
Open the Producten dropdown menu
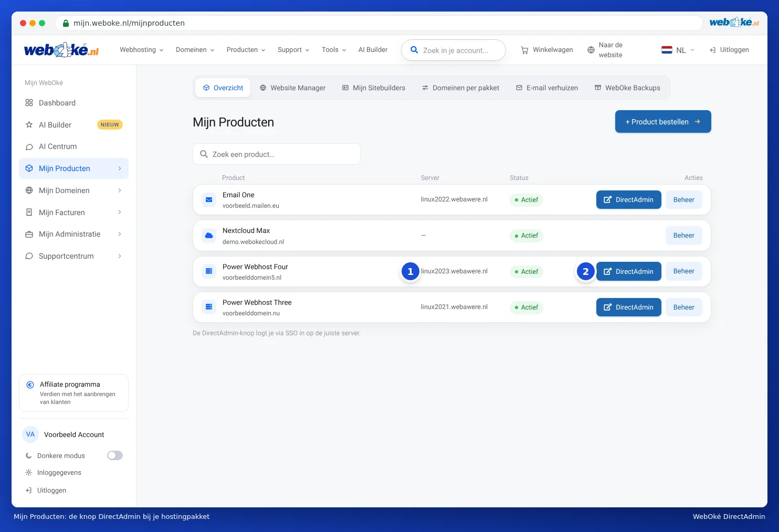point(246,50)
